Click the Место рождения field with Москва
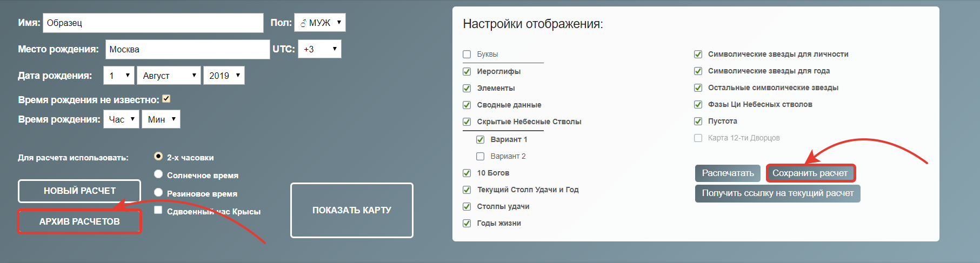 (x=188, y=49)
